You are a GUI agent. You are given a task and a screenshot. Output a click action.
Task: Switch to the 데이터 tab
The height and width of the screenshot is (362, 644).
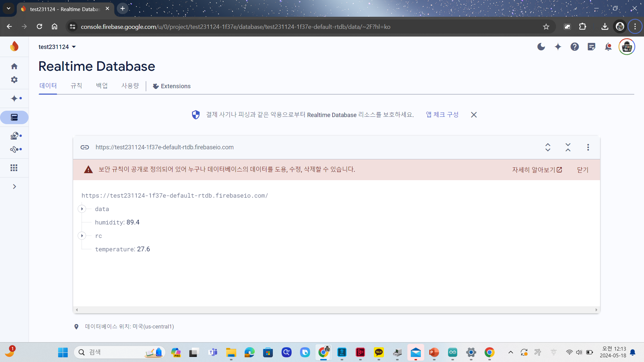pos(48,86)
